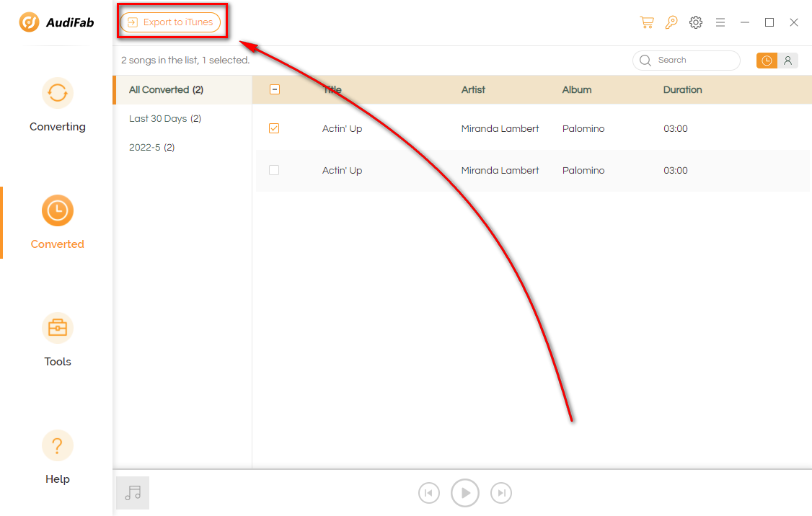Uncheck the first Actin' Up song checkbox
The height and width of the screenshot is (516, 812).
[274, 128]
